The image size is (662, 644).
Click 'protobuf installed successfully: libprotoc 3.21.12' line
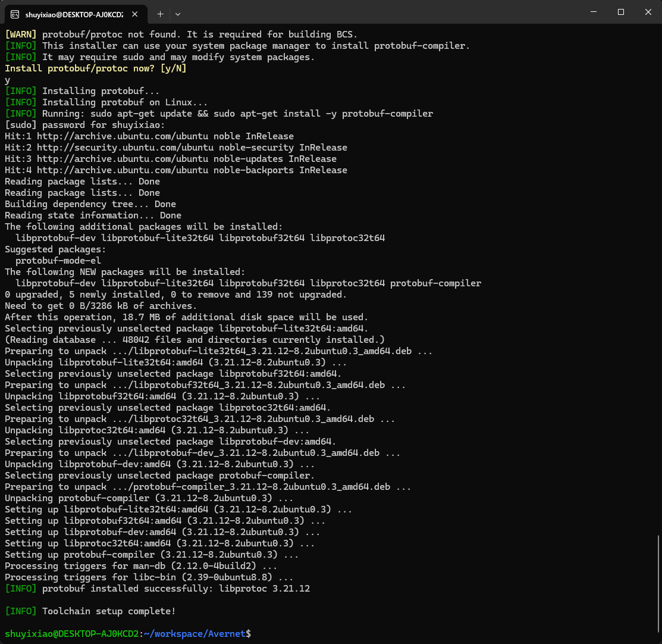(158, 589)
